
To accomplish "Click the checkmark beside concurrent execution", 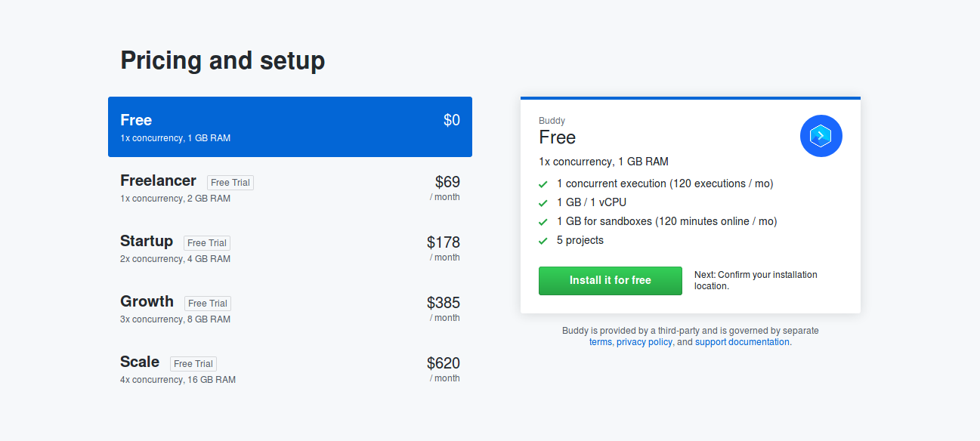I will tap(543, 184).
